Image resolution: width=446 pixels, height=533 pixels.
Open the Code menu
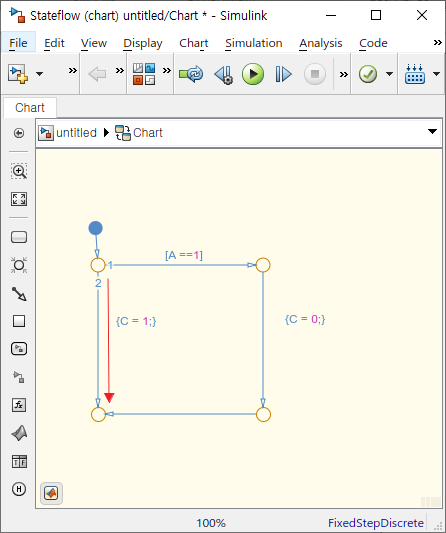[373, 43]
